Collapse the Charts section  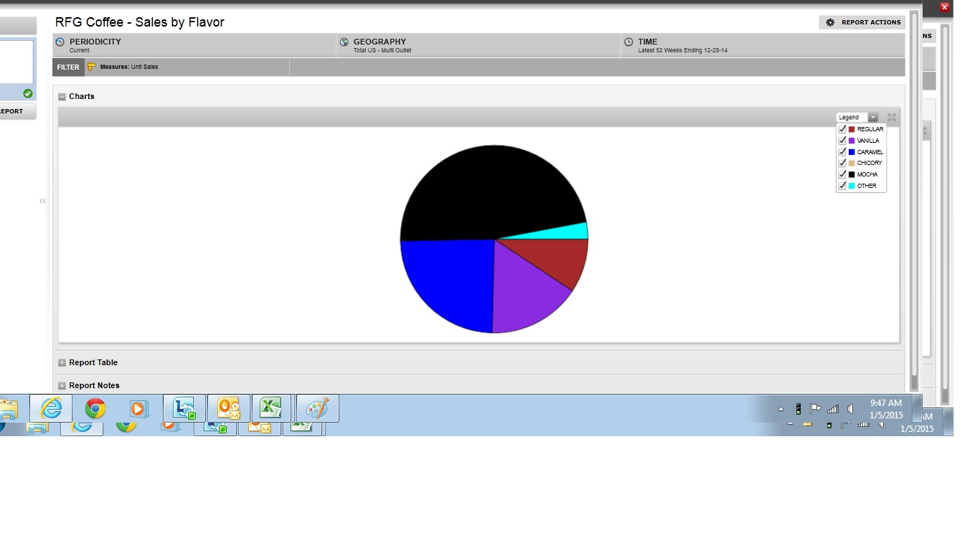[62, 97]
